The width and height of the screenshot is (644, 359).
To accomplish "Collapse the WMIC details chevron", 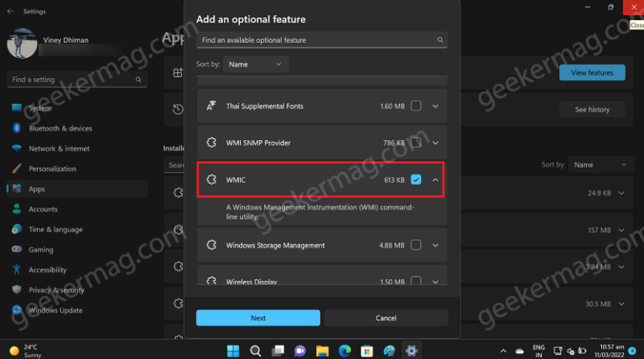I will tap(435, 180).
